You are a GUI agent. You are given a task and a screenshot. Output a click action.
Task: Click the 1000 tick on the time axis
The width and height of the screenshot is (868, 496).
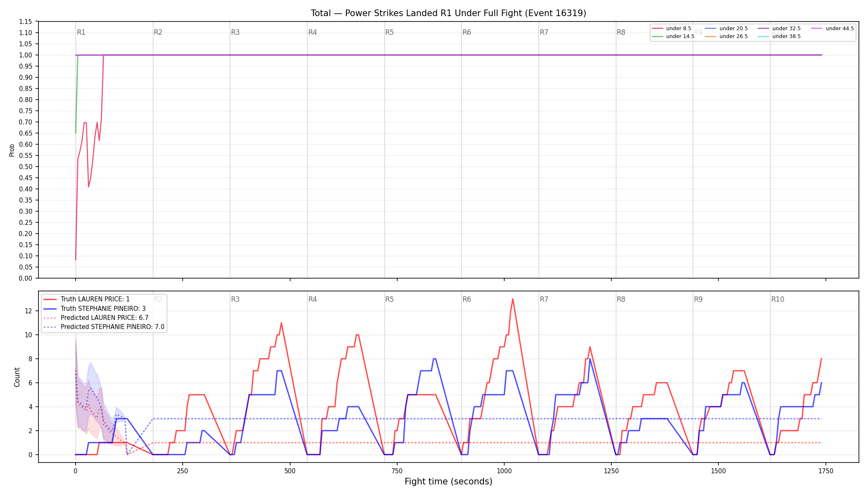pyautogui.click(x=504, y=471)
